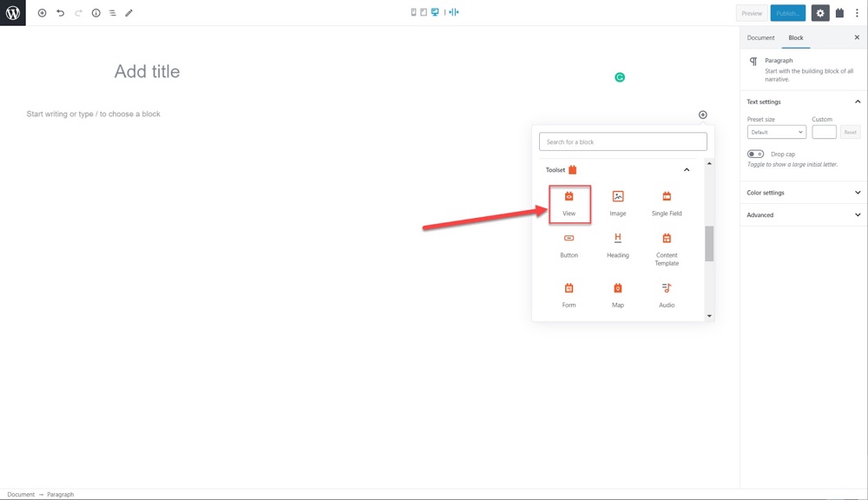Image resolution: width=868 pixels, height=500 pixels.
Task: Insert the Toolset View block
Action: (569, 204)
